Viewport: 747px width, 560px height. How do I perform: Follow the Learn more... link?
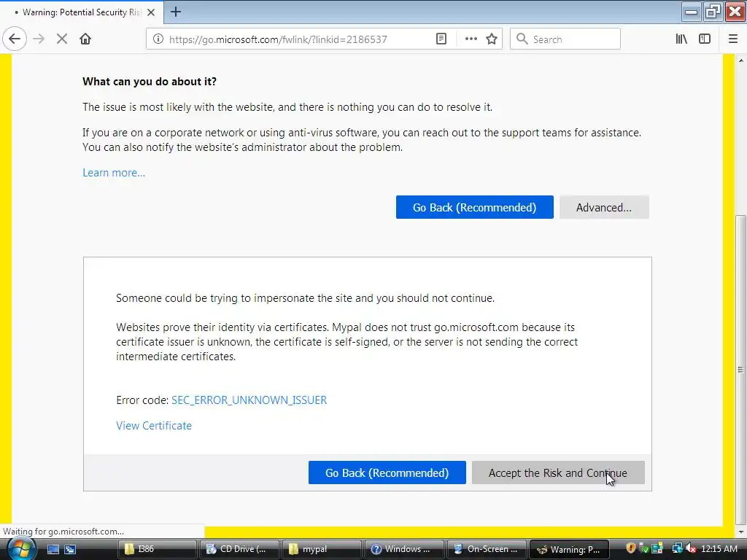[114, 173]
